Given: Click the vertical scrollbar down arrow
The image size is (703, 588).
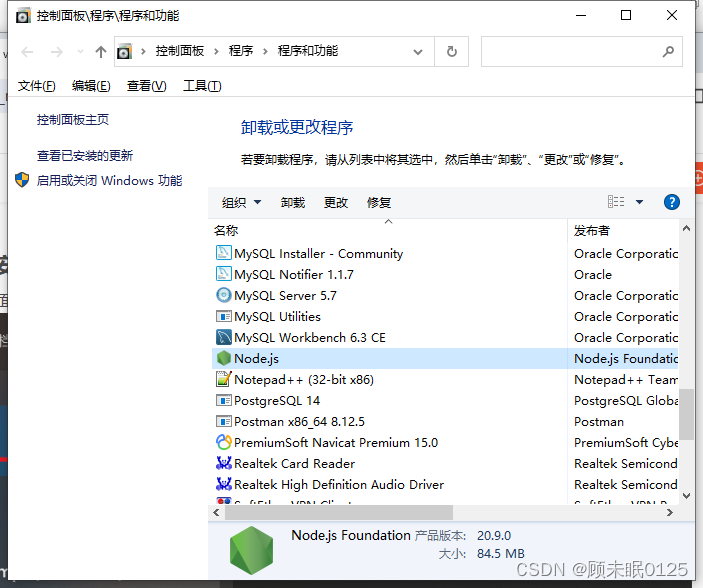Looking at the screenshot, I should coord(686,496).
